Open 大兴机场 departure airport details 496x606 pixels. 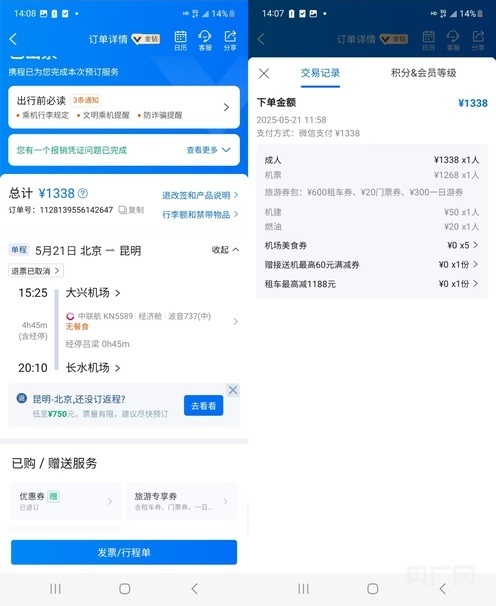click(x=93, y=293)
